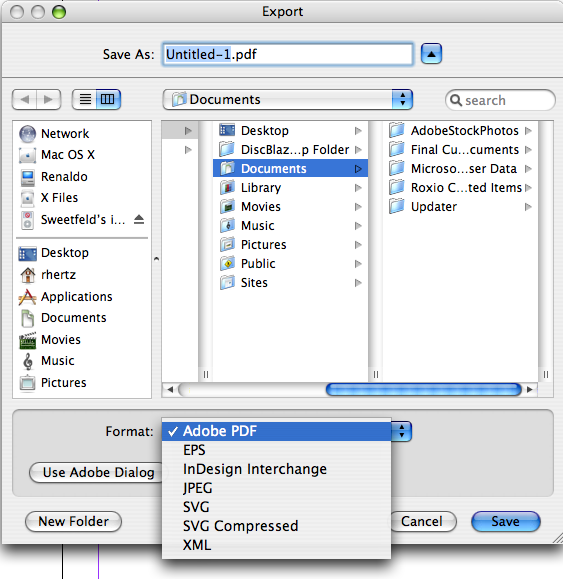The height and width of the screenshot is (579, 563).
Task: Select Public folder icon in column
Action: (228, 264)
